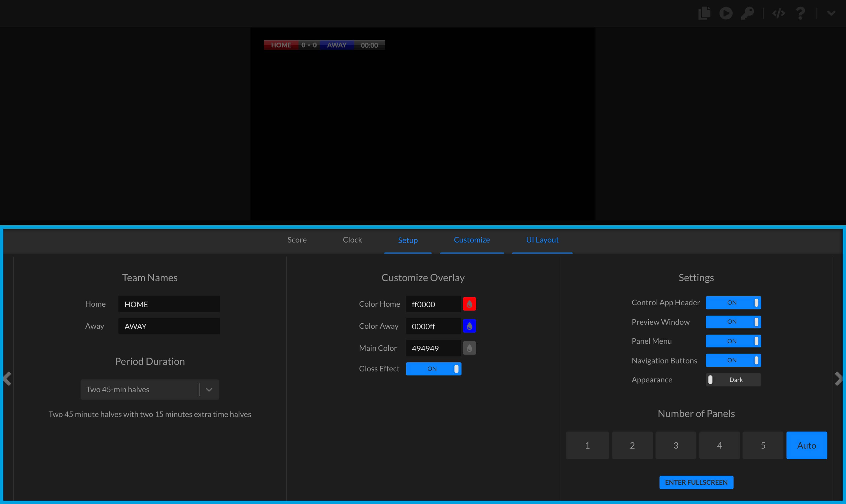Set number of panels to 1
Image resolution: width=846 pixels, height=504 pixels.
pyautogui.click(x=587, y=445)
